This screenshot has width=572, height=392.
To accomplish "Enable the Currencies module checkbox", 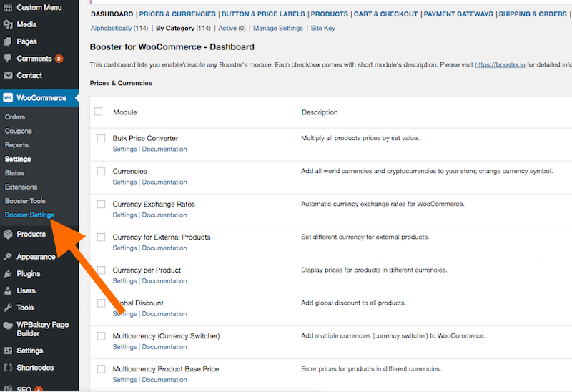I will coord(101,171).
